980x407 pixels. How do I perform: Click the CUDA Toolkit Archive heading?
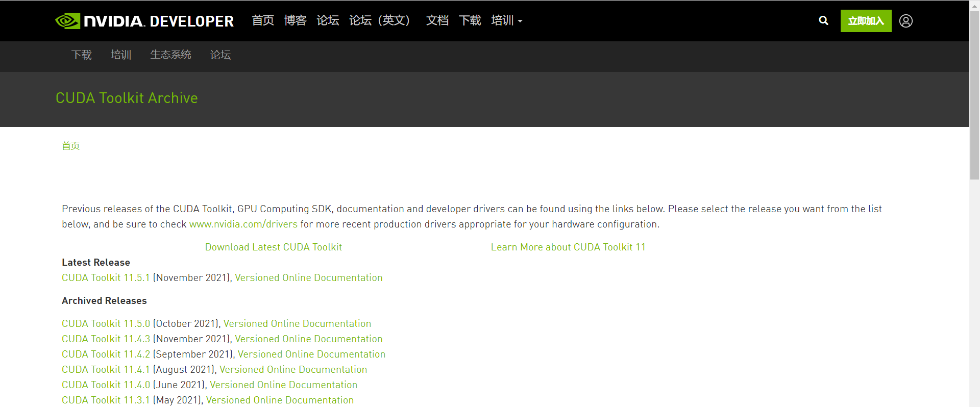[x=127, y=98]
